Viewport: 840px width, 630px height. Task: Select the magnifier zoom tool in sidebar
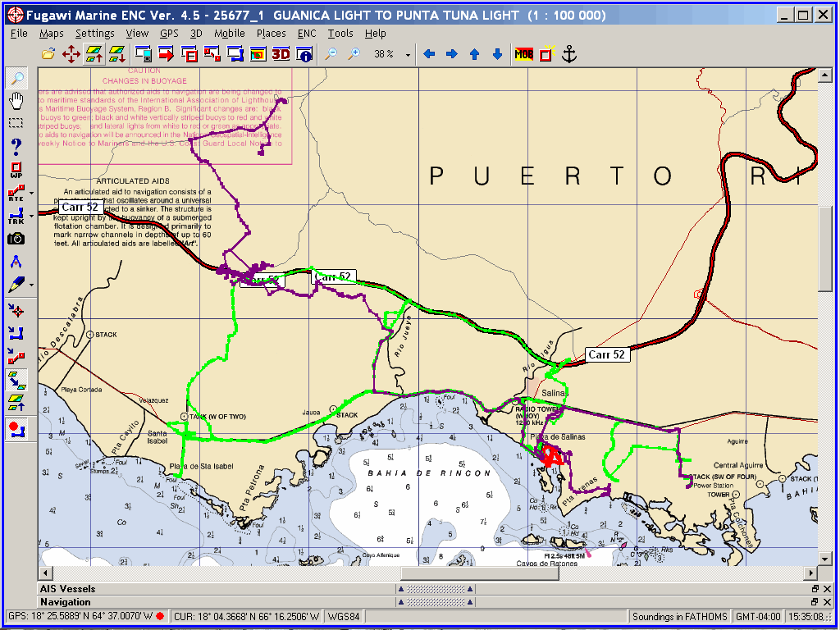(x=16, y=78)
